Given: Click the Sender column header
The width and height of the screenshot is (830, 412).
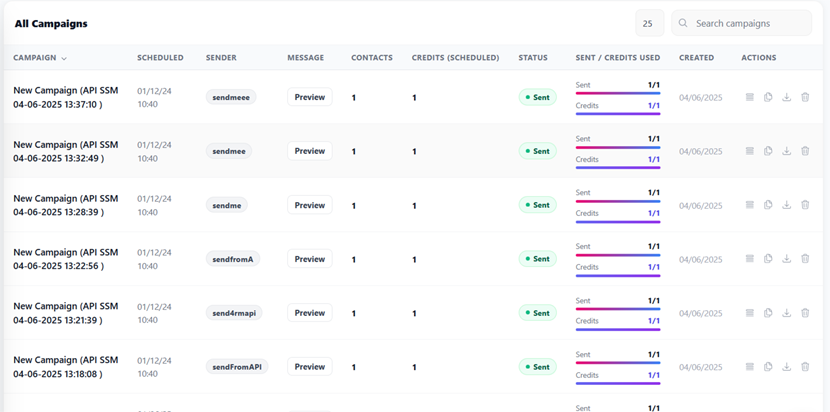Looking at the screenshot, I should point(221,58).
